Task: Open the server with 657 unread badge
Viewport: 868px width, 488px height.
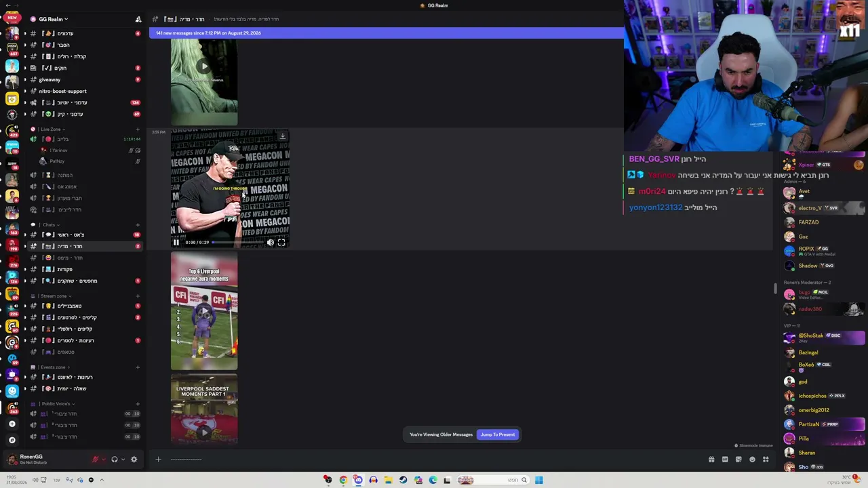Action: click(12, 49)
